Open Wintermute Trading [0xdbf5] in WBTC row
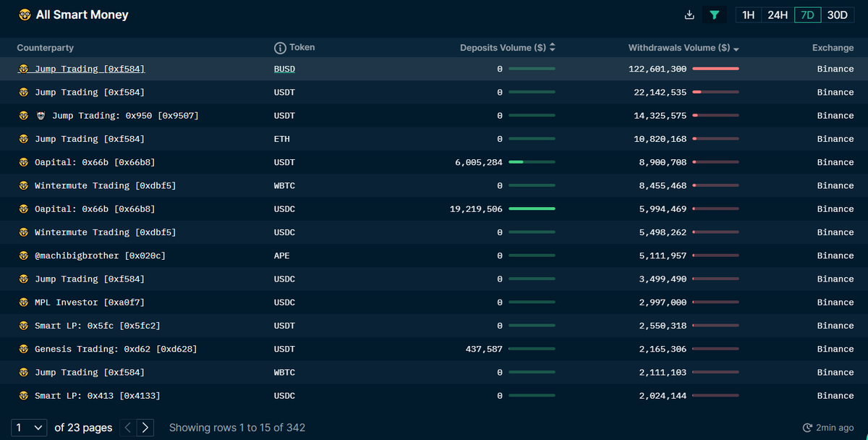Image resolution: width=868 pixels, height=440 pixels. (106, 186)
